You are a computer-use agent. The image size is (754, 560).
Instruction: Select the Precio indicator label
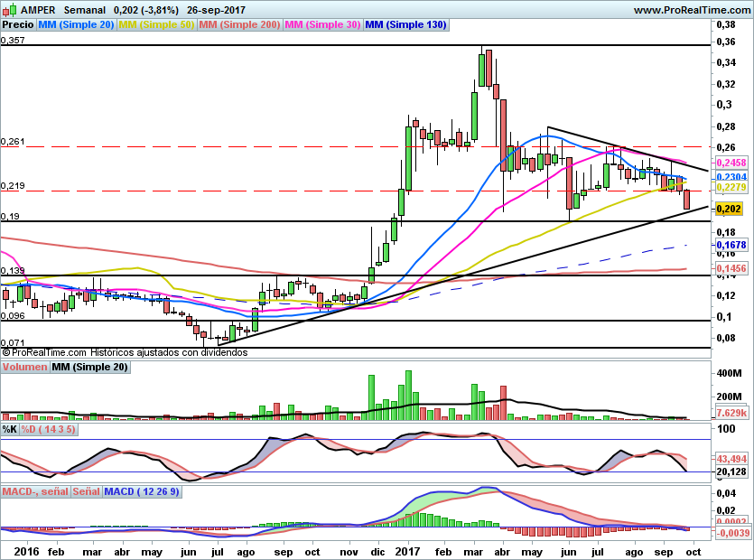coord(18,24)
